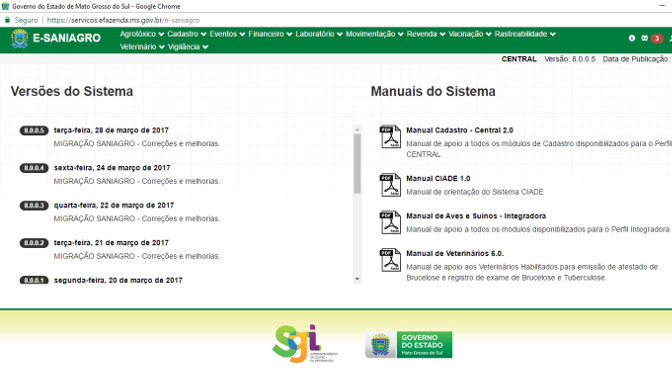
Task: Click the Governo do Estado footer logo
Action: 408,345
